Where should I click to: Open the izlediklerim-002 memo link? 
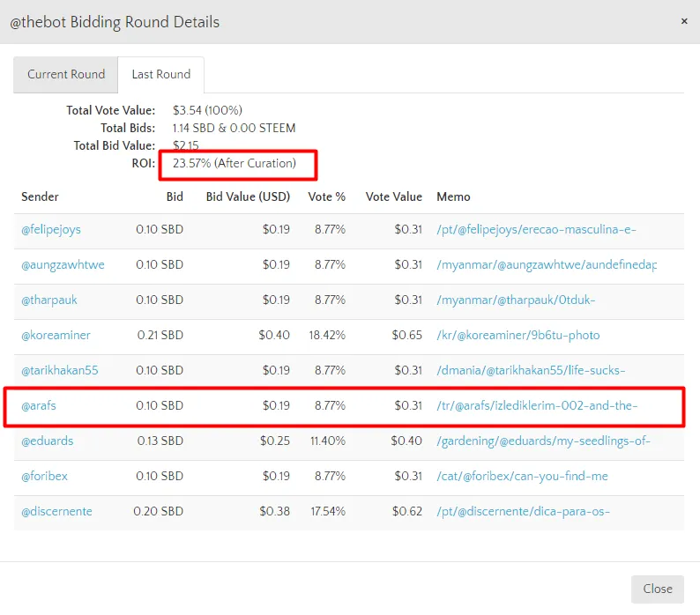(537, 405)
